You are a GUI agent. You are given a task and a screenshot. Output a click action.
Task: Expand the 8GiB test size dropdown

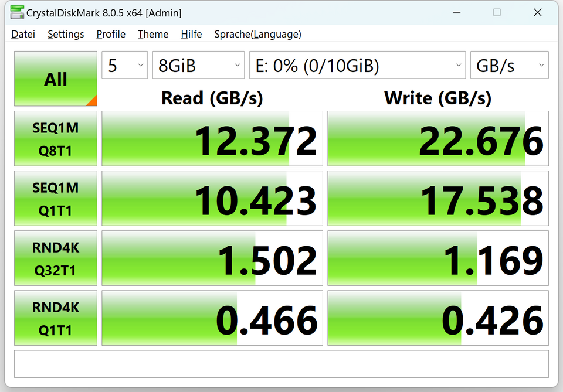point(198,65)
